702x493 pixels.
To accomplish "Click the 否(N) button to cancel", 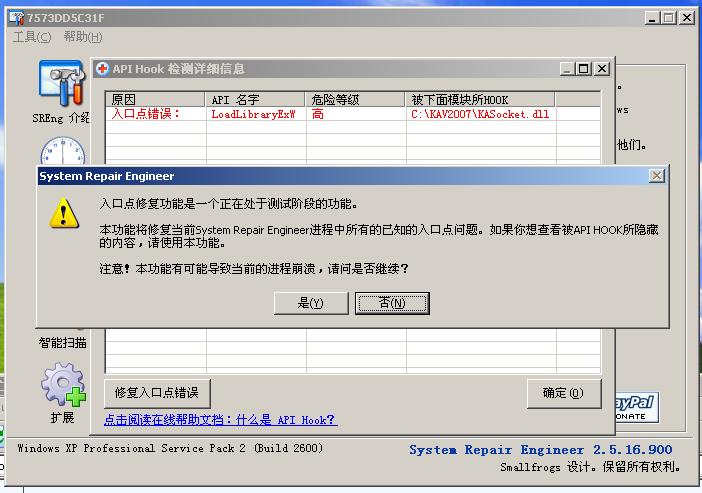I will point(392,303).
